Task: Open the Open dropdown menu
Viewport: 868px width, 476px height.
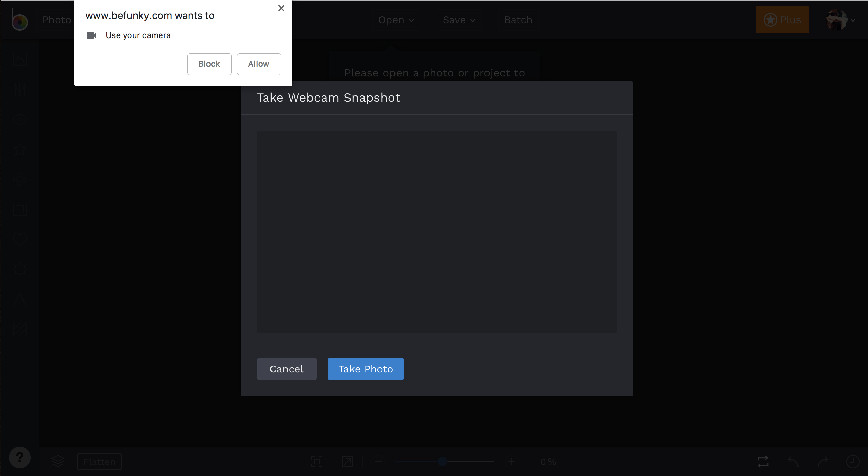Action: pyautogui.click(x=396, y=20)
